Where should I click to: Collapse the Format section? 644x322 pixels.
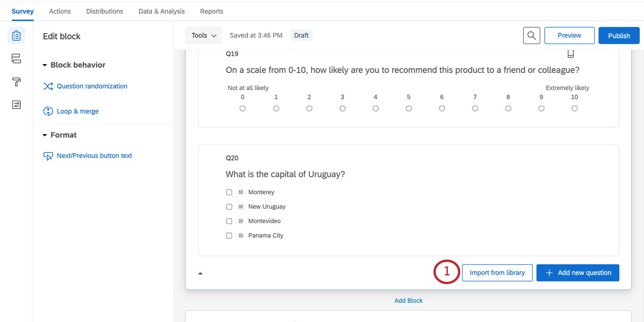[x=45, y=135]
